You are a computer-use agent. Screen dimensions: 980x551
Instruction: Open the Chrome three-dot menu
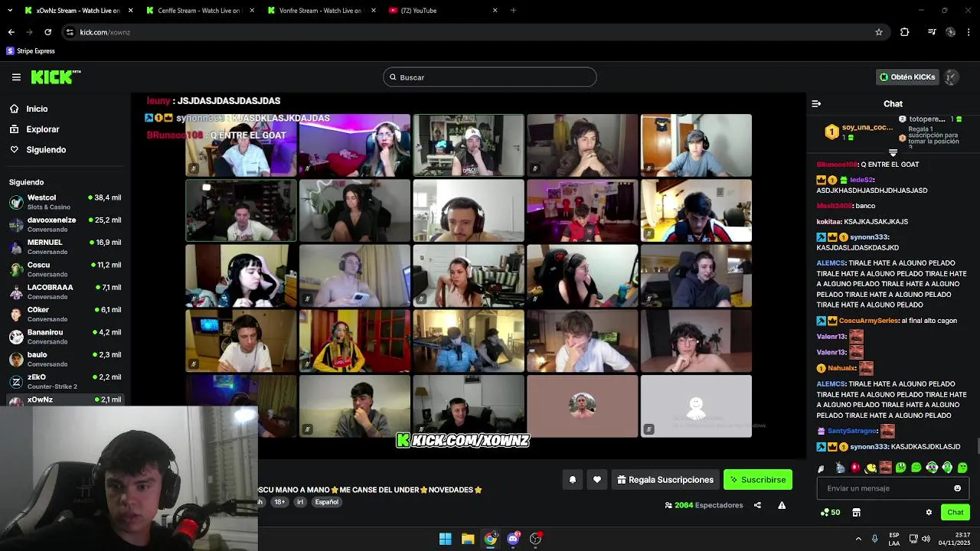(969, 32)
